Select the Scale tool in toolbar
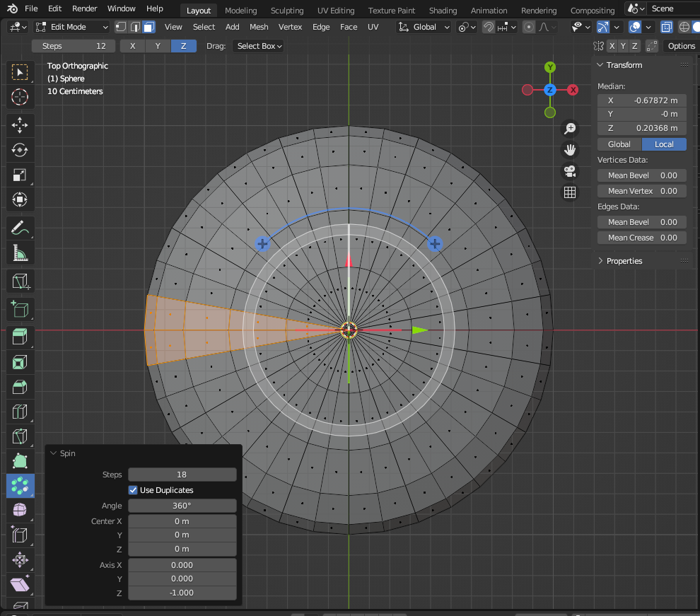The image size is (700, 616). click(20, 175)
